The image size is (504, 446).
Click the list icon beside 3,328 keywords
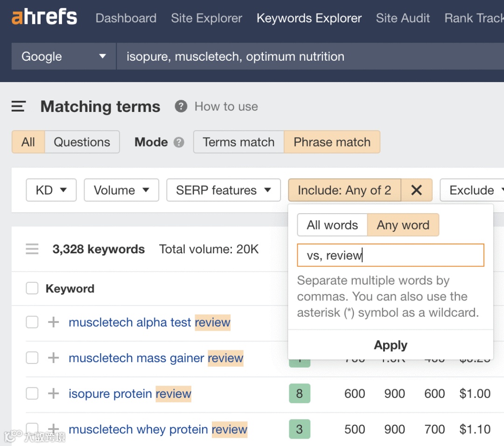click(32, 249)
